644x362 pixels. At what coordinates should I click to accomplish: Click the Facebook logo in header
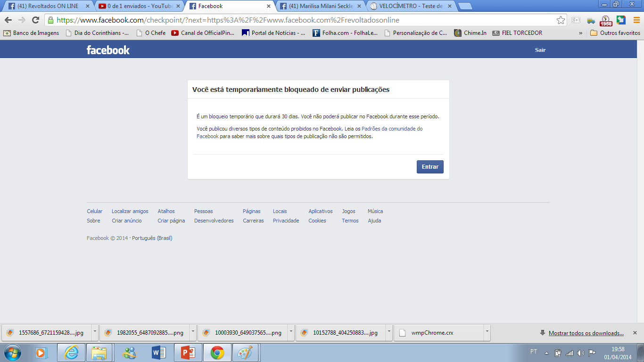(x=108, y=50)
